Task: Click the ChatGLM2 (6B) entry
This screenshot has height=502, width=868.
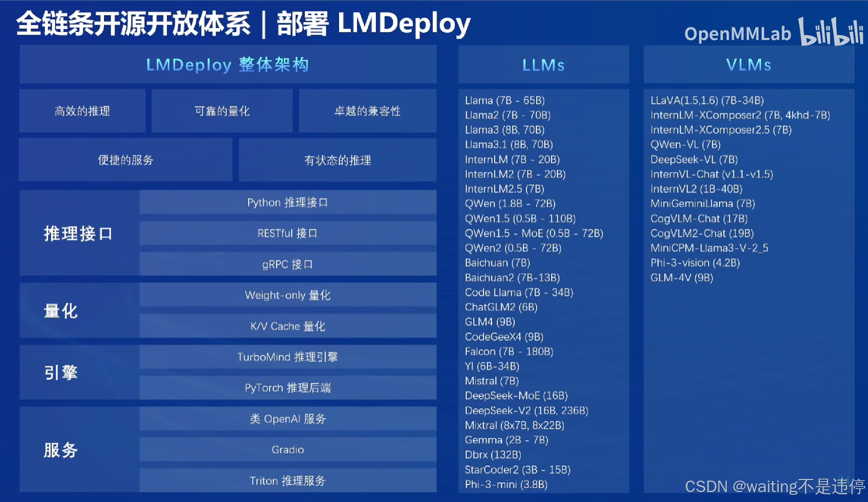Action: [501, 307]
